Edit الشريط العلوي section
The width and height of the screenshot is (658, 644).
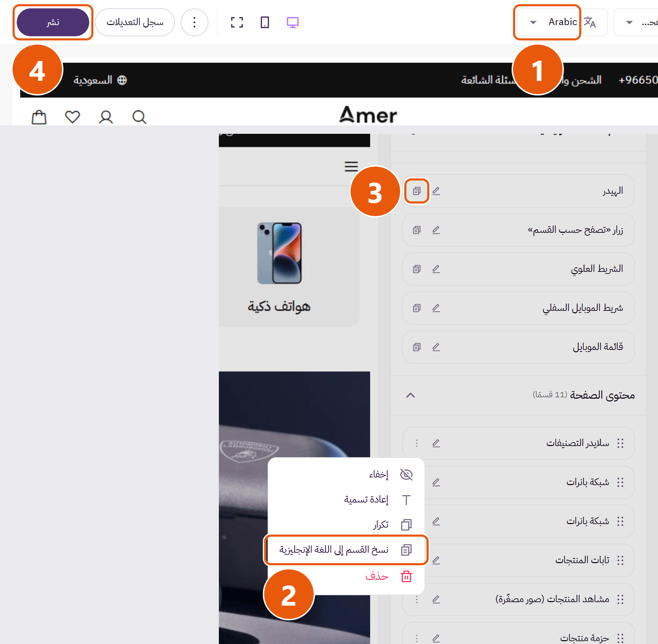click(436, 269)
